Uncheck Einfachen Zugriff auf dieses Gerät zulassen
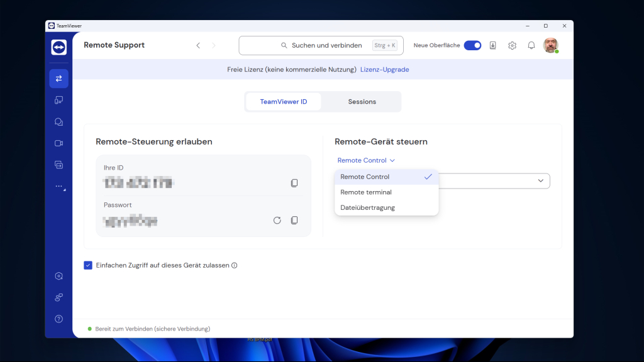Viewport: 644px width, 362px height. [88, 265]
